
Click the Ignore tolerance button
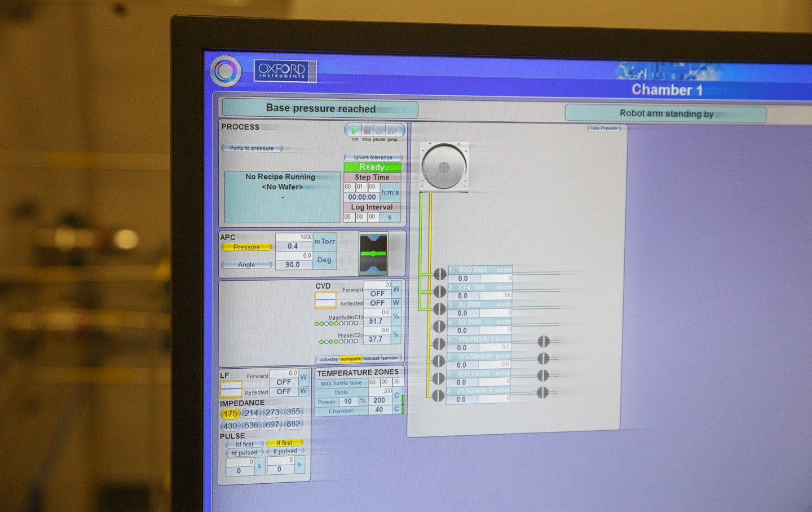pyautogui.click(x=373, y=157)
